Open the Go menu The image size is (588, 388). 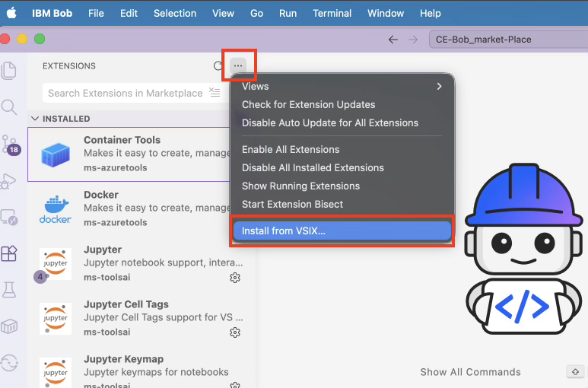coord(256,14)
